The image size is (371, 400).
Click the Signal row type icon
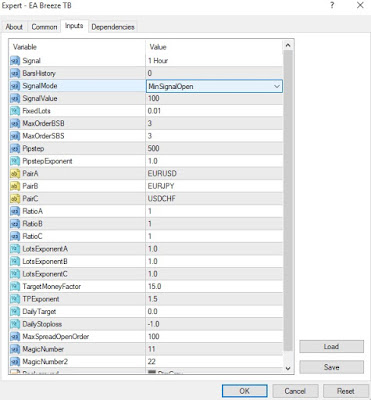pyautogui.click(x=15, y=61)
